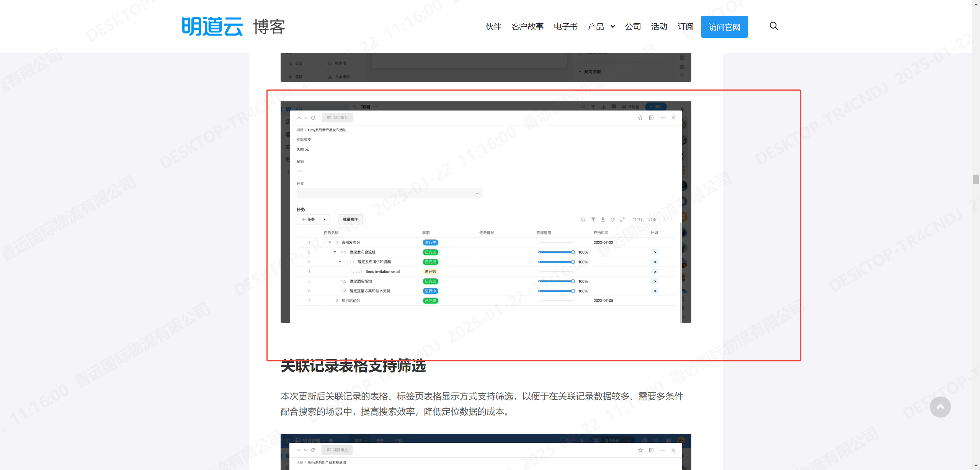Click the 访问官网 button
The width and height of the screenshot is (980, 470).
point(724,27)
